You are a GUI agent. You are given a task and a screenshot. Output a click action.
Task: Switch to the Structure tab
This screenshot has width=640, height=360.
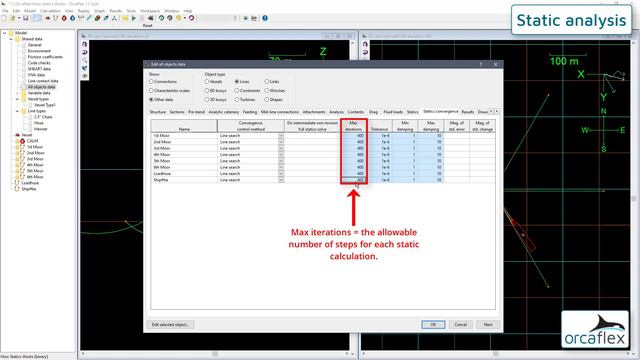[158, 112]
